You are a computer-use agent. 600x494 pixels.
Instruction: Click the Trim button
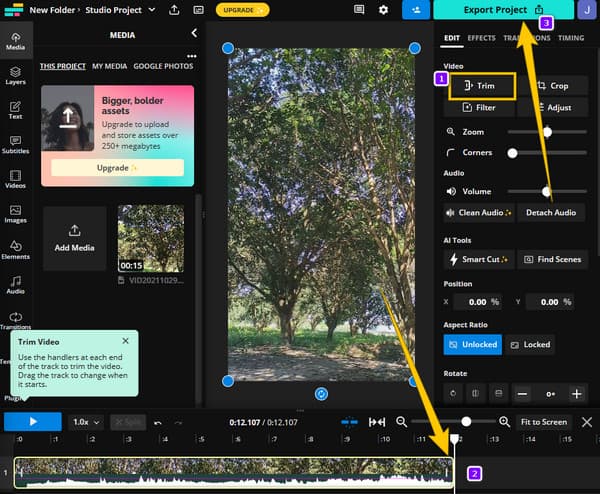click(482, 86)
